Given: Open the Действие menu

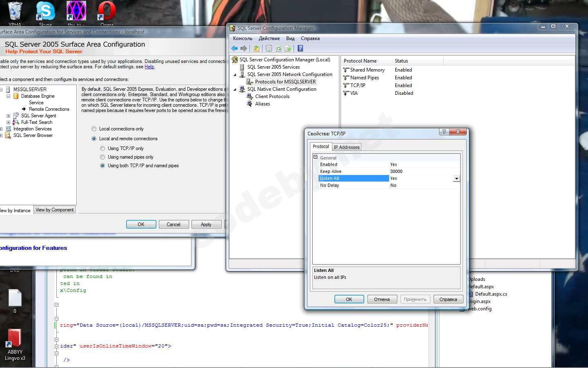Looking at the screenshot, I should click(x=269, y=38).
